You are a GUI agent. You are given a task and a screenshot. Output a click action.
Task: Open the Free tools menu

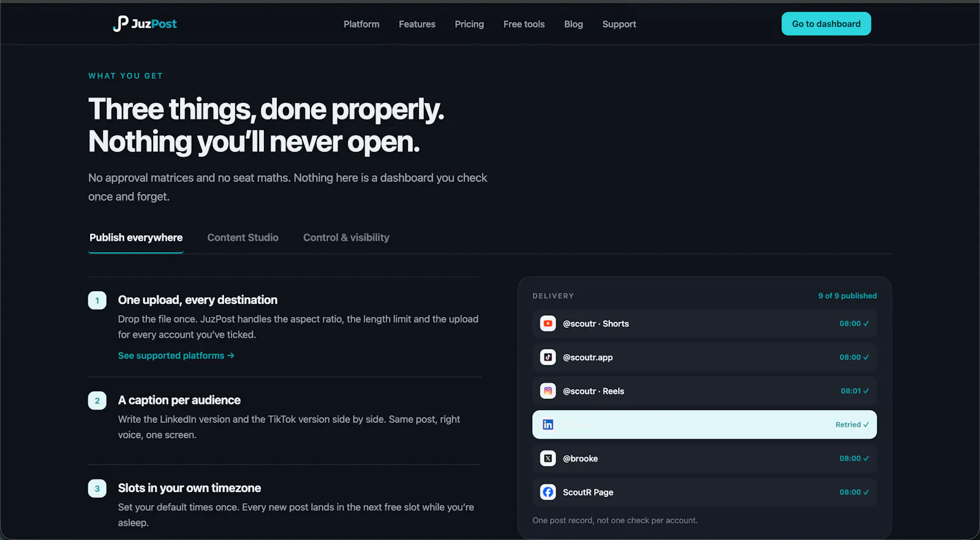pos(524,24)
